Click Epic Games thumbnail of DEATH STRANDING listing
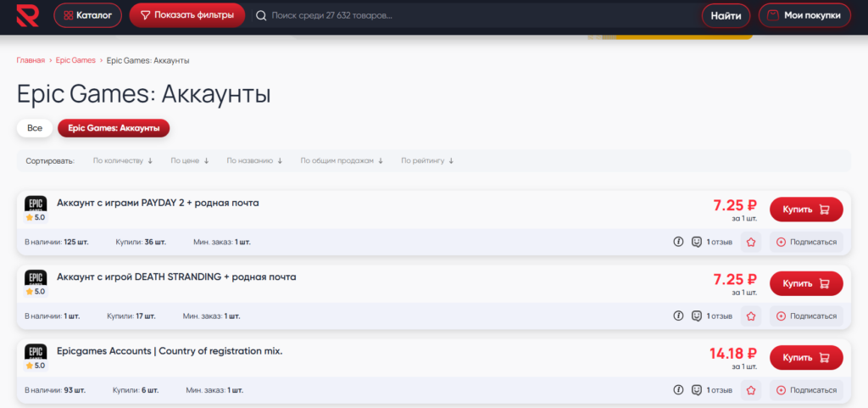Viewport: 868px width, 408px height. tap(36, 278)
